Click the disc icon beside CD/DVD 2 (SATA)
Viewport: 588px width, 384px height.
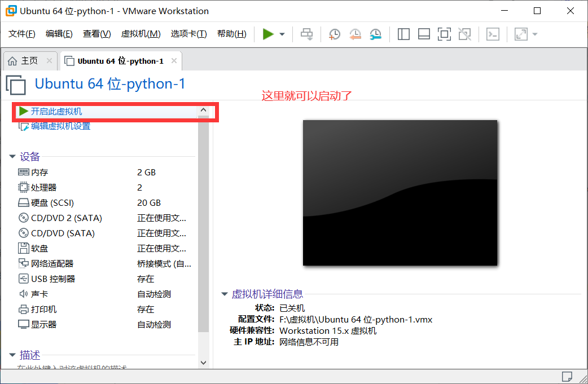coord(23,218)
